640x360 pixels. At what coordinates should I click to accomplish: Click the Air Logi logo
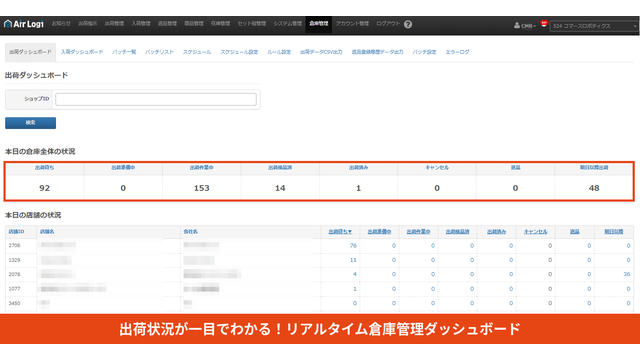[x=24, y=24]
